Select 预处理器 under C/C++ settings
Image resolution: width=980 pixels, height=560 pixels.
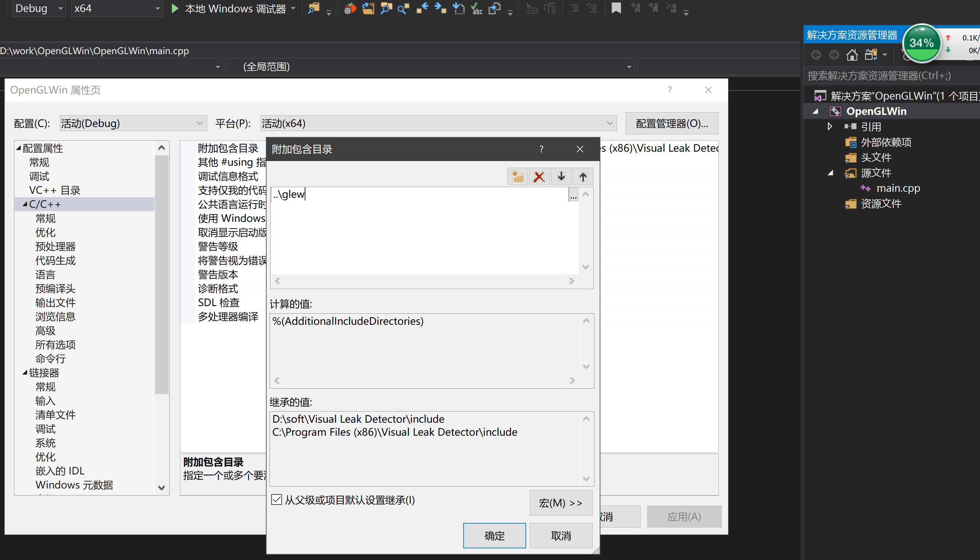[55, 246]
